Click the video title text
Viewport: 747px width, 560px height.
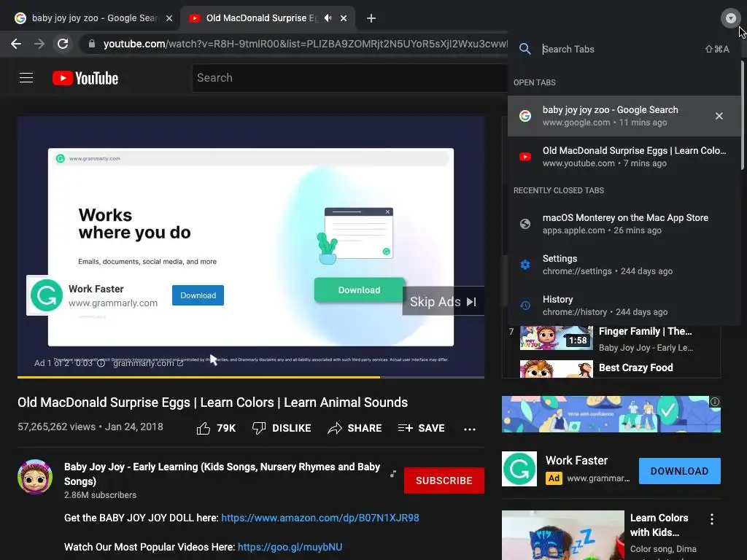tap(212, 402)
